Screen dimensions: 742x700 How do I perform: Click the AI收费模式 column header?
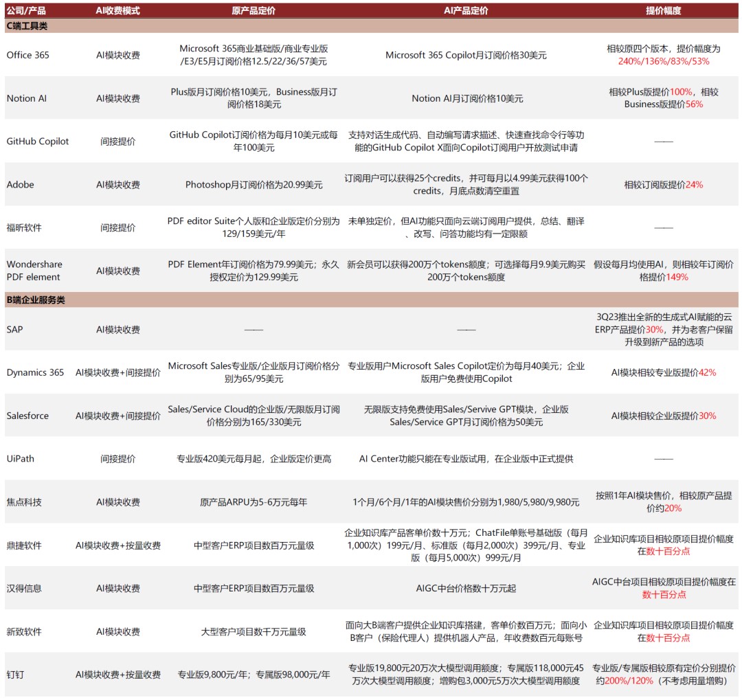118,10
